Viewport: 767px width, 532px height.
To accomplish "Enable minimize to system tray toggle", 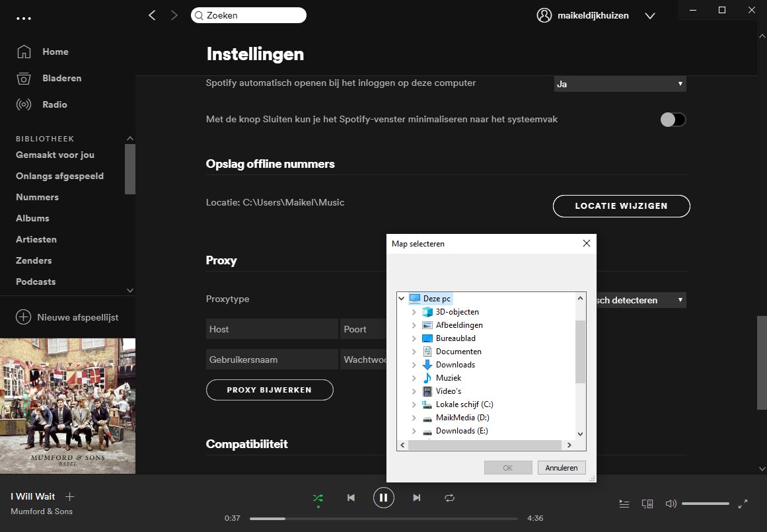I will [x=673, y=120].
